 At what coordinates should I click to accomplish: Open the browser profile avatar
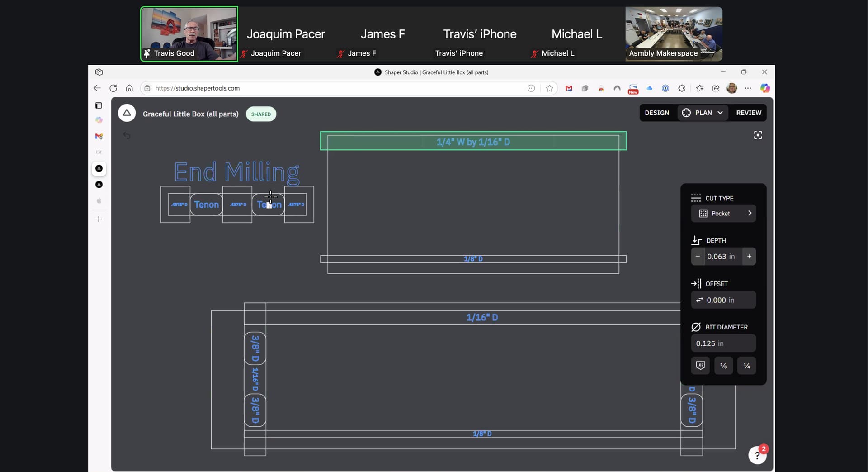tap(732, 88)
